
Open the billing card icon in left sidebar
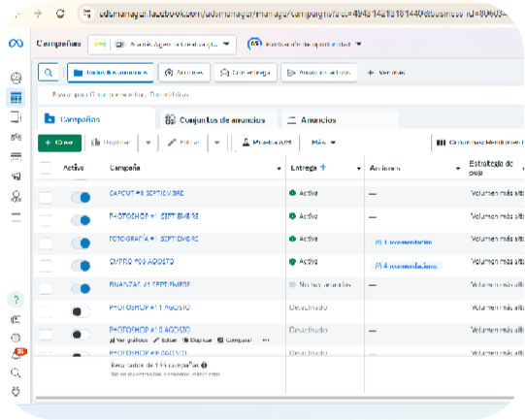16,156
